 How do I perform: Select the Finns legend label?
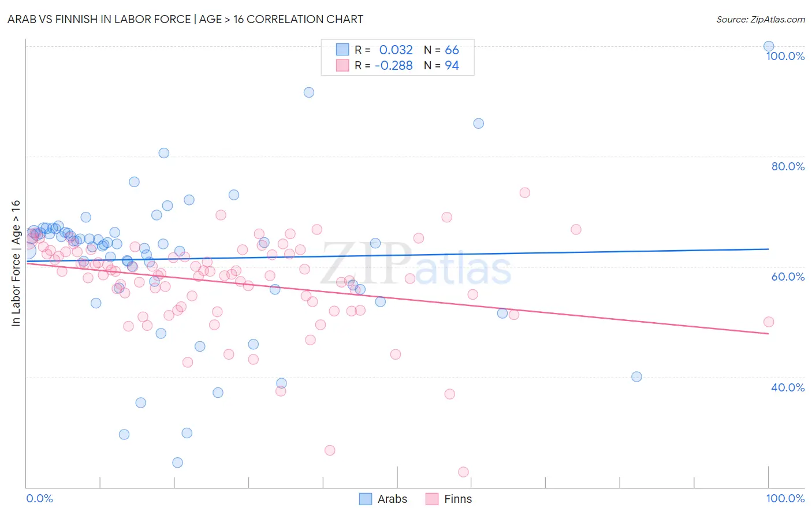[458, 499]
